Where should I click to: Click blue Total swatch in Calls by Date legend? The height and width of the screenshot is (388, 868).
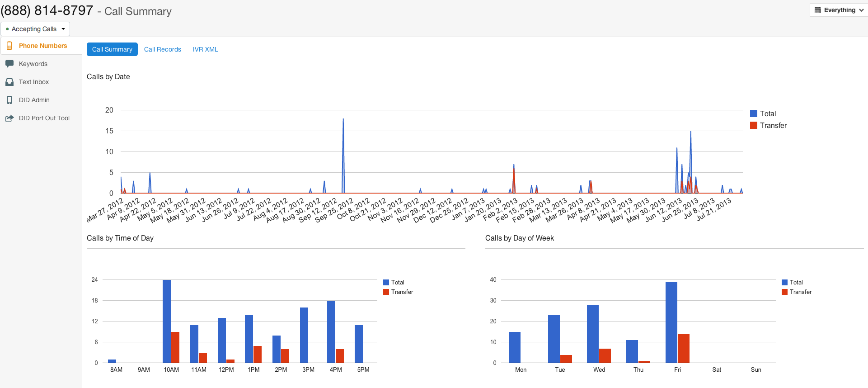point(754,114)
